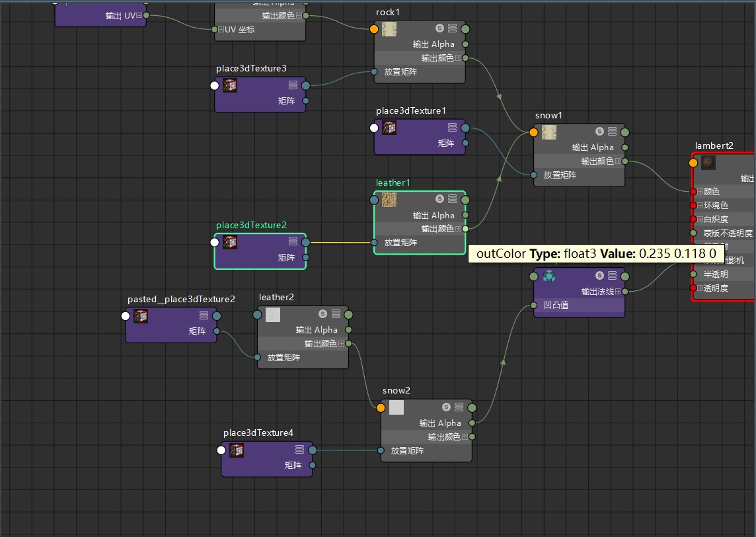Viewport: 756px width, 537px height.
Task: Click the cube icon on place3dTexture2 node
Action: (230, 242)
